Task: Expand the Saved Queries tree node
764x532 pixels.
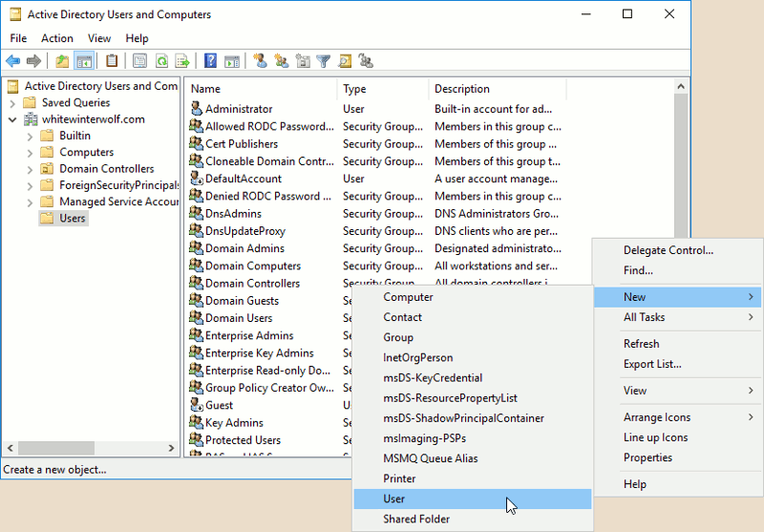Action: (12, 103)
